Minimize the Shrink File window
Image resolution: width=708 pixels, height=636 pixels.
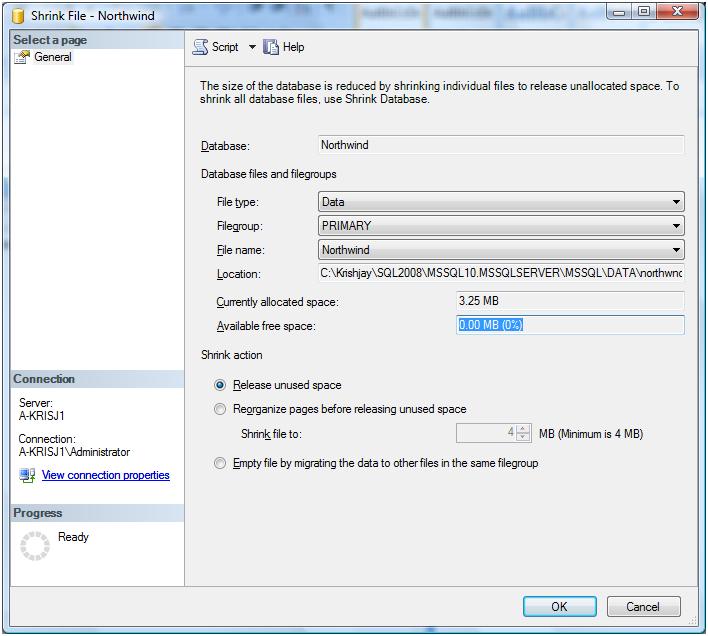point(620,12)
